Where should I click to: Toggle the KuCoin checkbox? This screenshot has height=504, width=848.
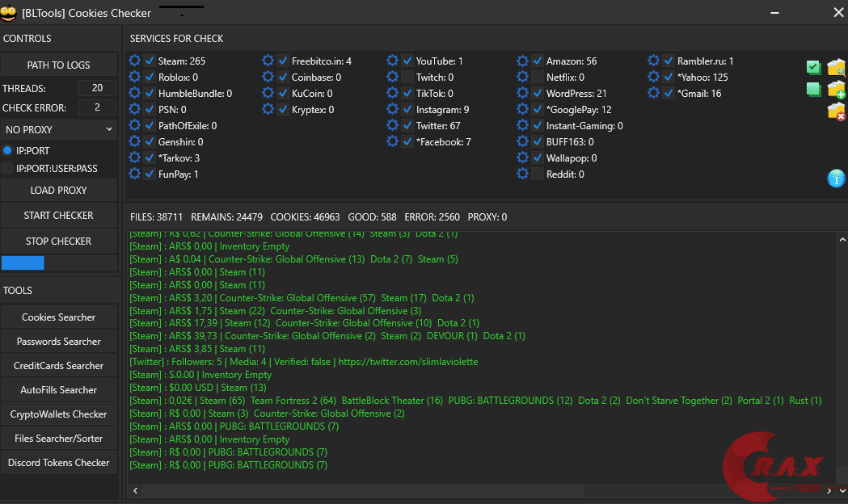coord(283,93)
